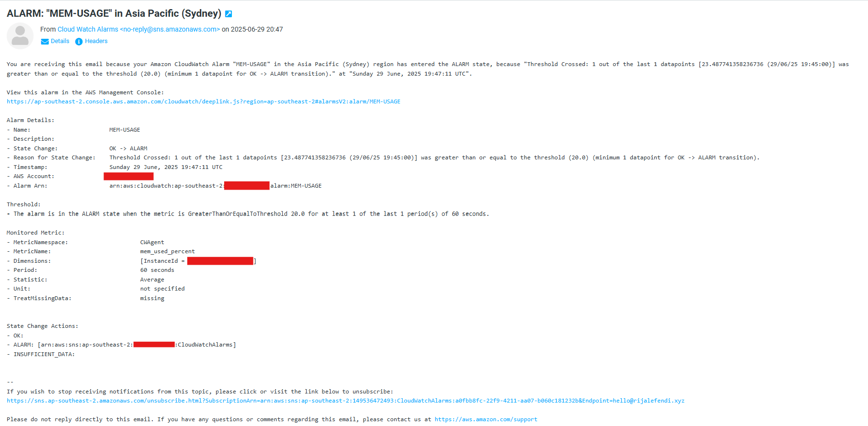Click the State Change Actions heading
868x426 pixels.
tap(43, 326)
